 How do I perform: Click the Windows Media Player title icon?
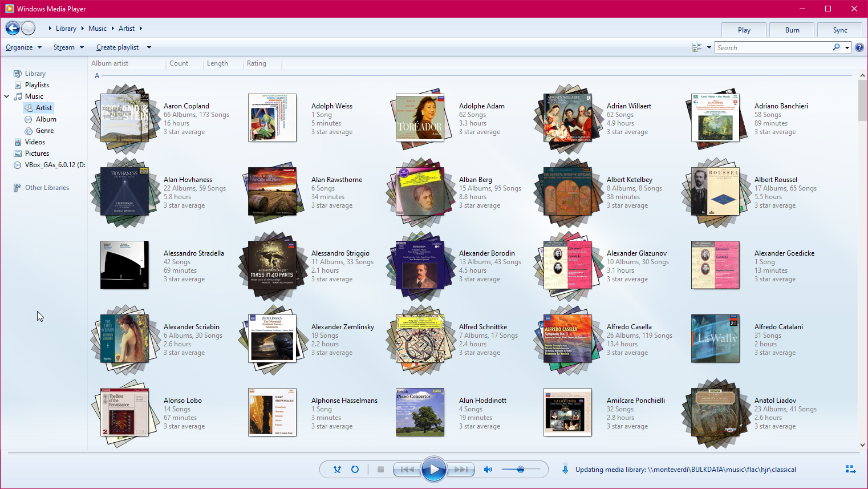tap(9, 9)
